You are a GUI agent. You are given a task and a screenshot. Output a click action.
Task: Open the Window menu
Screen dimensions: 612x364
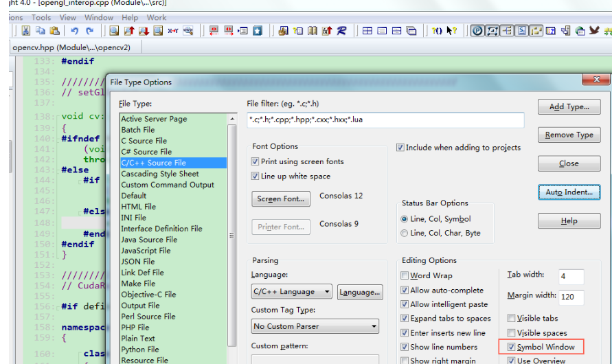click(x=99, y=17)
